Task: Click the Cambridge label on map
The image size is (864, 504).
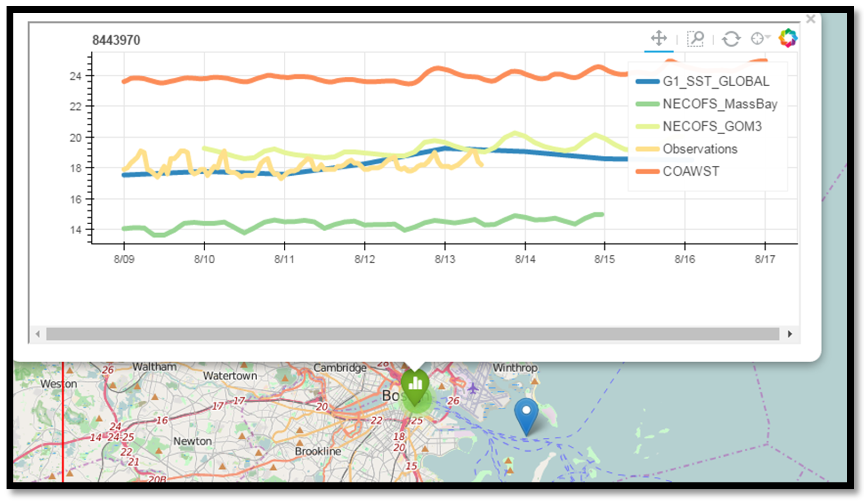Action: tap(340, 368)
